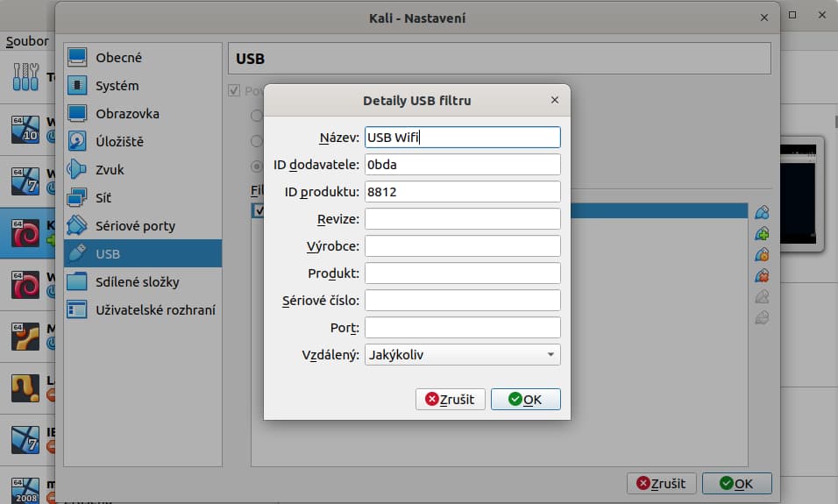
Task: Click the Název field containing USB Wifi
Action: pos(462,138)
